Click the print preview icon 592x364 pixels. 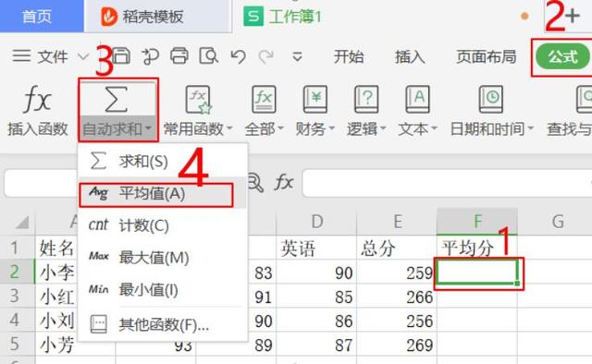pyautogui.click(x=208, y=56)
